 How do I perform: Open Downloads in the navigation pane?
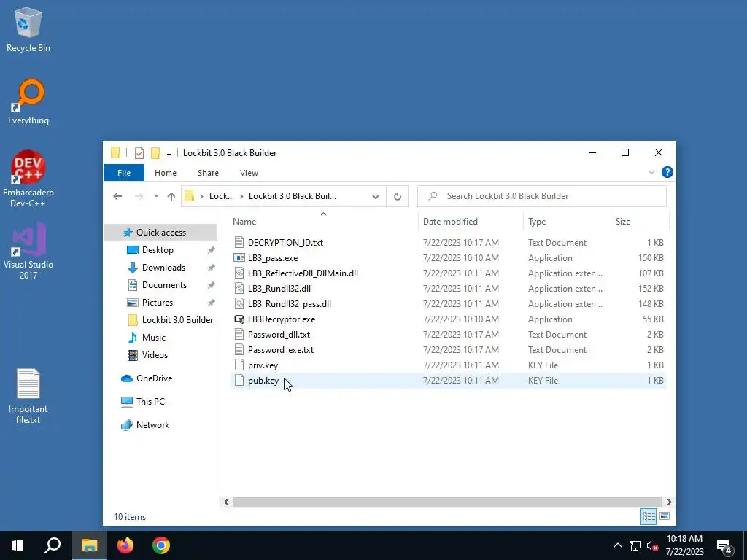pyautogui.click(x=163, y=268)
